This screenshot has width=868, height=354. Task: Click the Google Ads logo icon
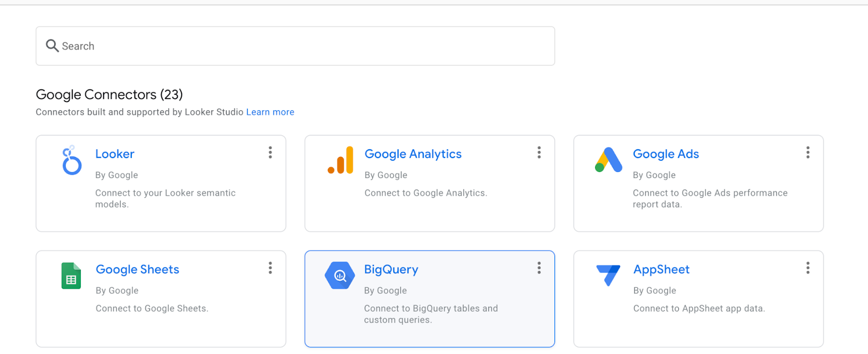(x=609, y=160)
